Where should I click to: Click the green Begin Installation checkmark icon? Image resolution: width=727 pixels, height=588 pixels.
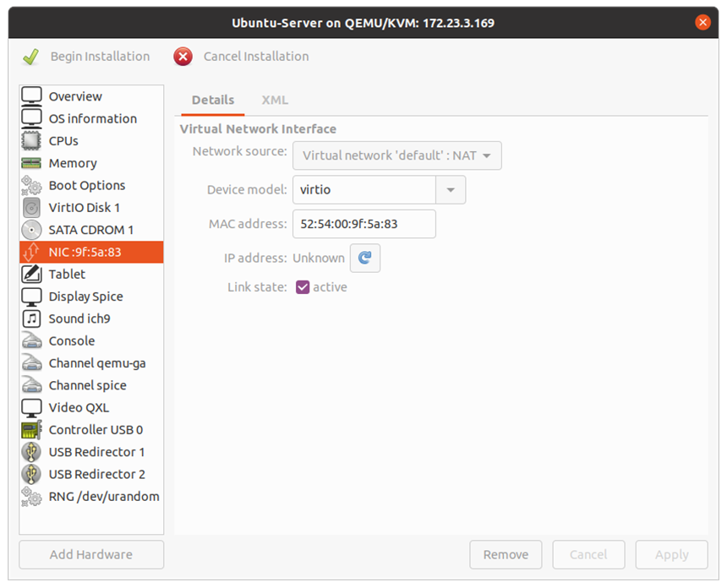tap(30, 57)
